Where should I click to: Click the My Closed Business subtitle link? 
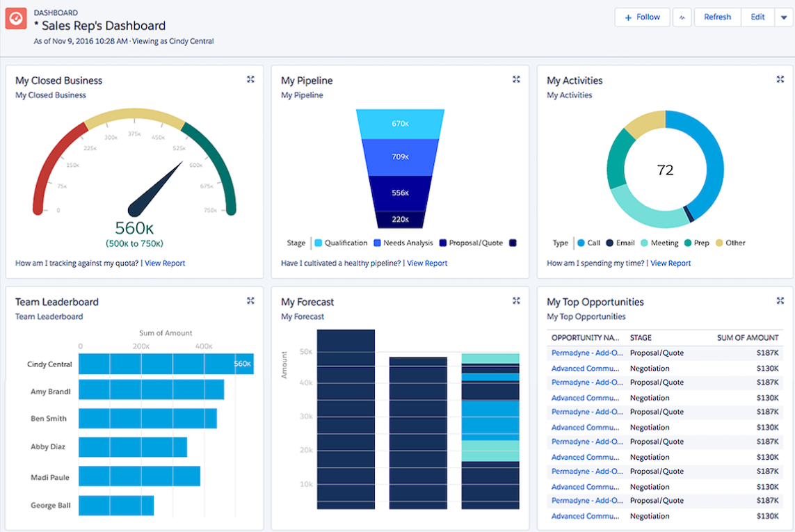(x=51, y=95)
